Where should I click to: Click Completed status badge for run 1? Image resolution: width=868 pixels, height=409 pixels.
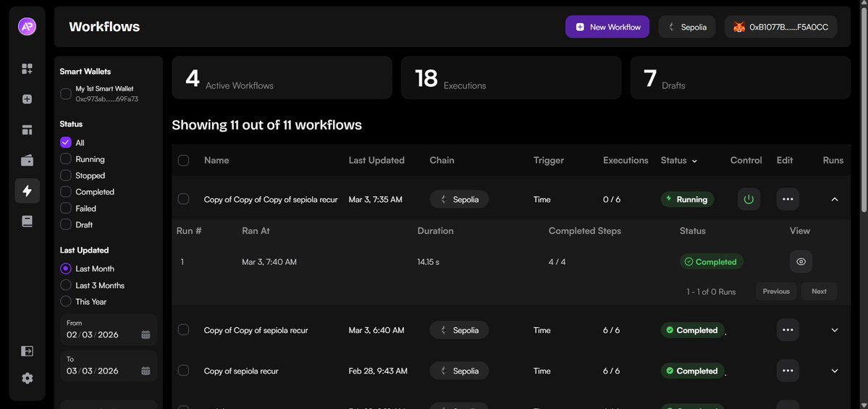(x=712, y=262)
